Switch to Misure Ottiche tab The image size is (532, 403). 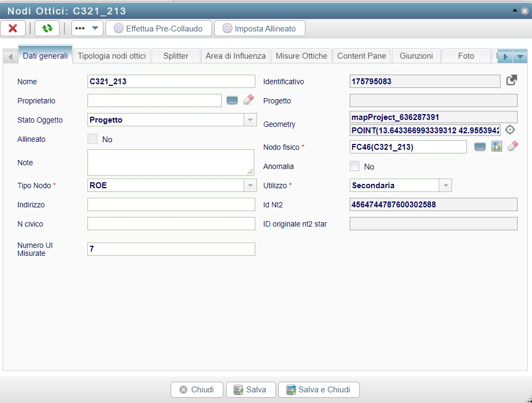301,56
